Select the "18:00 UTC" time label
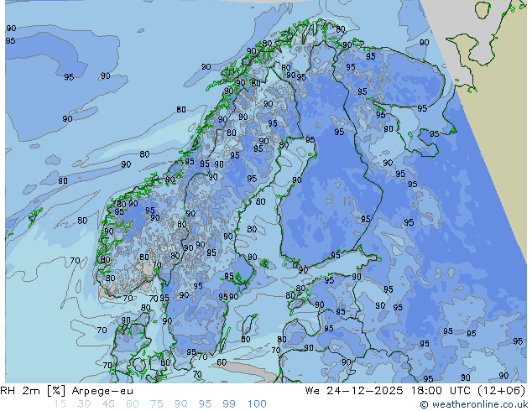This screenshot has height=411, width=532. tap(441, 391)
